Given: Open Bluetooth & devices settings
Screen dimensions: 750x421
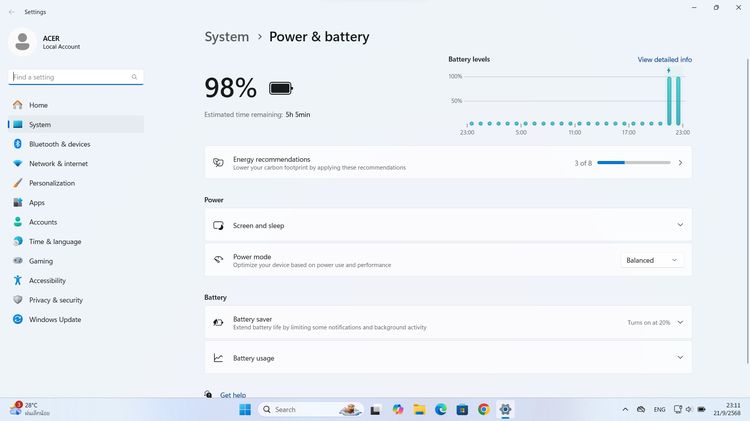Looking at the screenshot, I should tap(76, 144).
